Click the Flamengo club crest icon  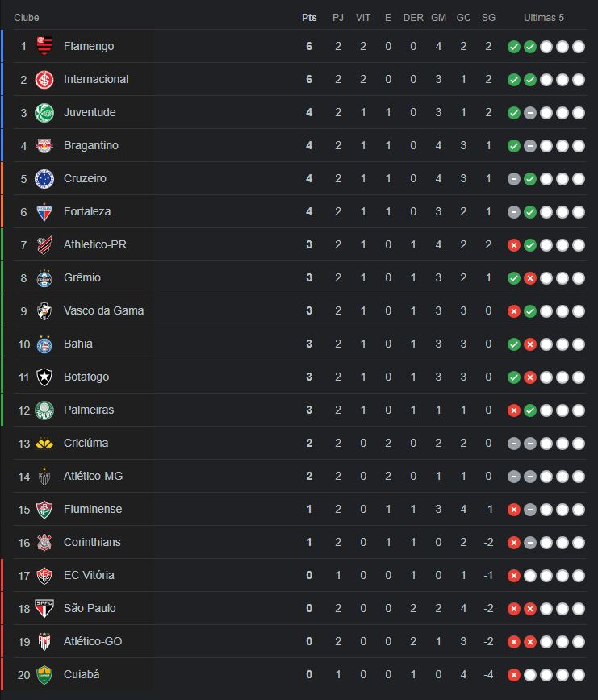(x=44, y=46)
